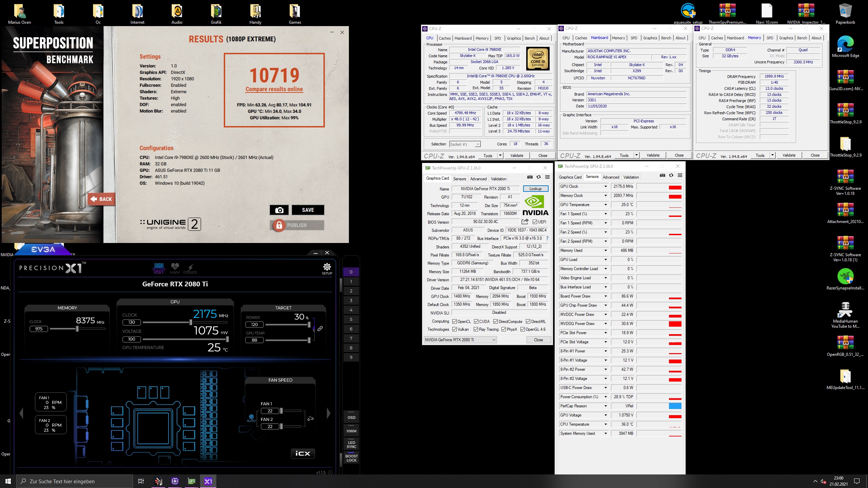Open the Socket #1 selection dropdown in CPU-Z
Viewport: 868px width, 488px height.
click(x=465, y=144)
